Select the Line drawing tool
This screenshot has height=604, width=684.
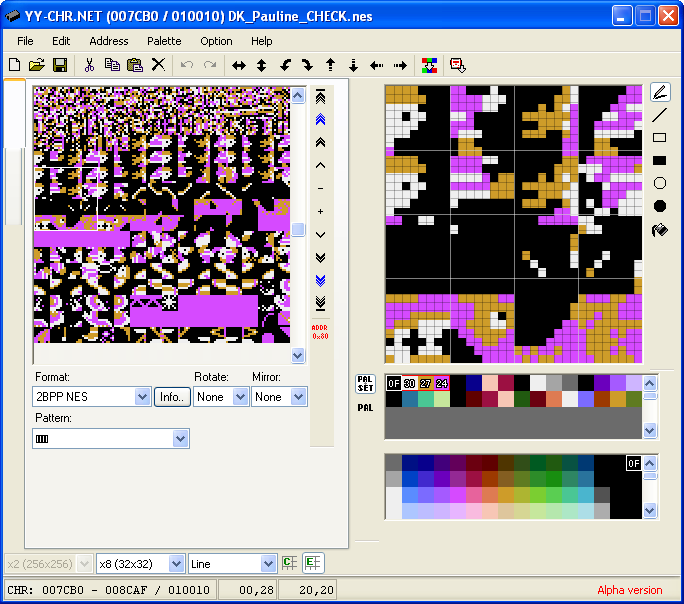pos(660,115)
